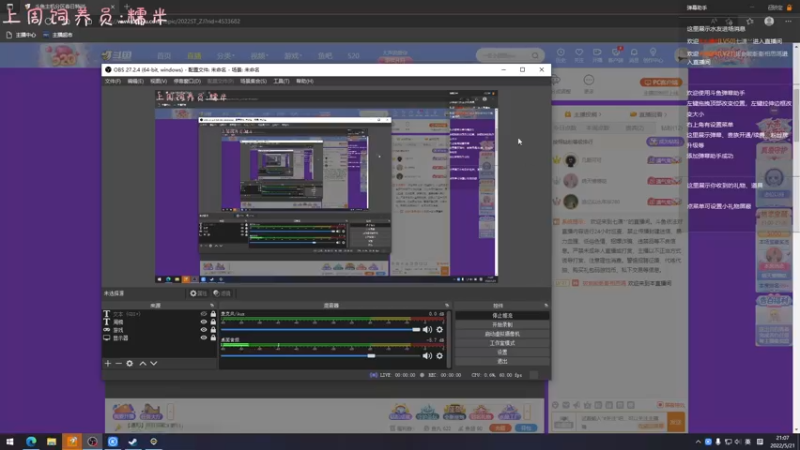The width and height of the screenshot is (800, 450).
Task: Open the desktop audio settings gear
Action: 439,356
